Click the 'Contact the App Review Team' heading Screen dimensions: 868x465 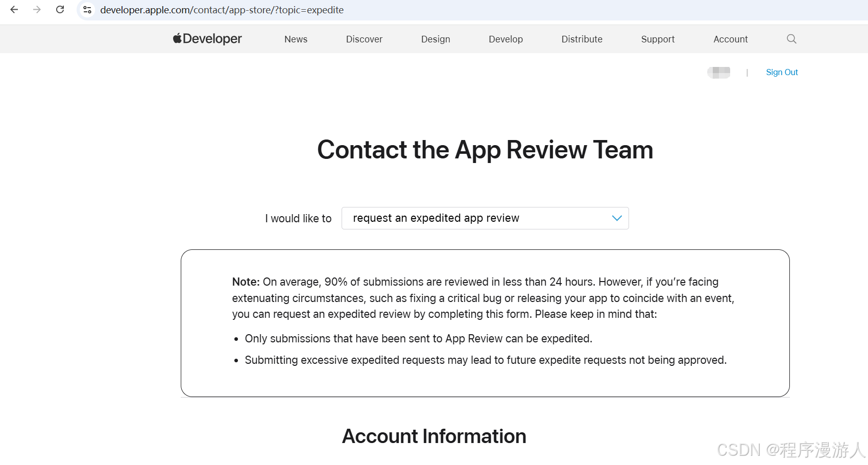point(485,150)
